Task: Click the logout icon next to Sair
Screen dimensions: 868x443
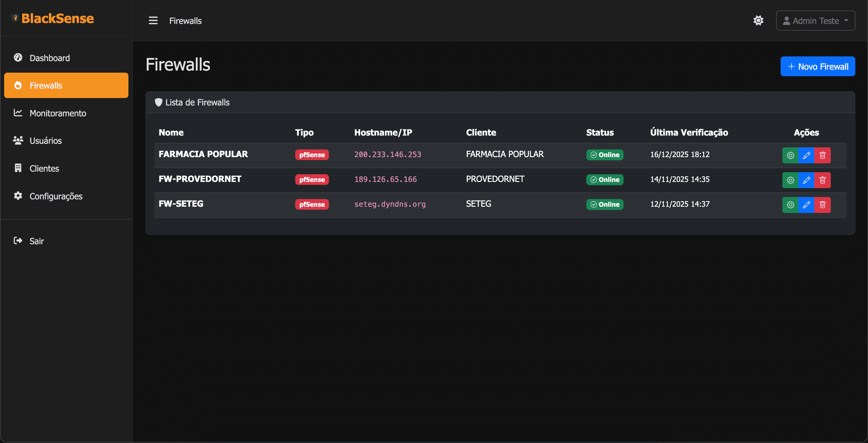Action: click(x=18, y=241)
